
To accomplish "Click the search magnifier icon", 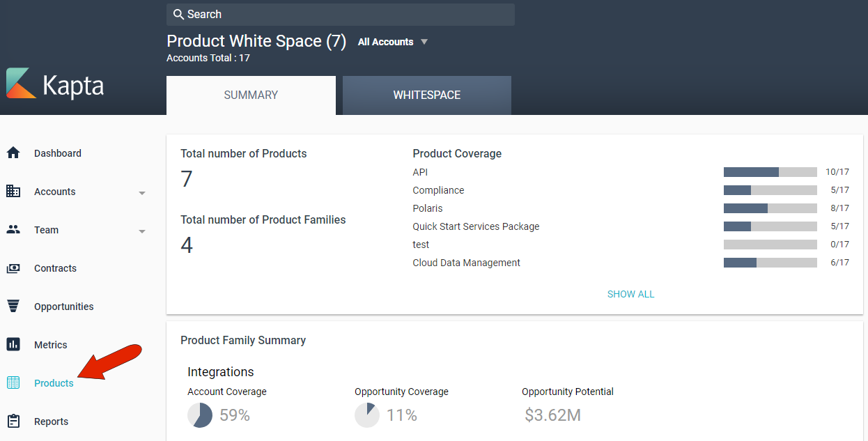I will click(x=178, y=15).
